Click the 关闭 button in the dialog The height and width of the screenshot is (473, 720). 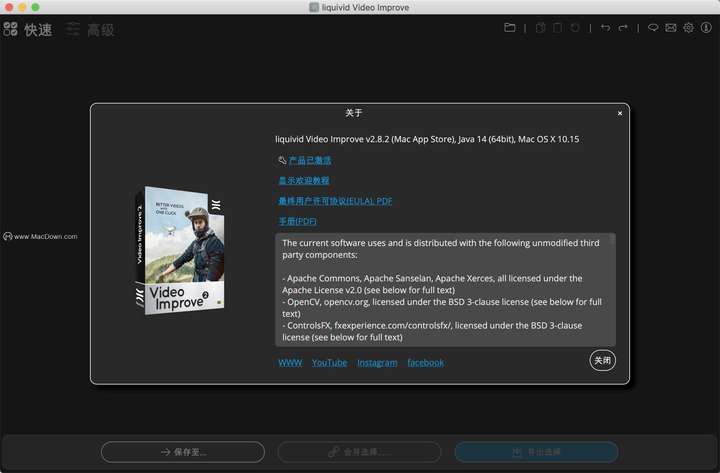602,360
